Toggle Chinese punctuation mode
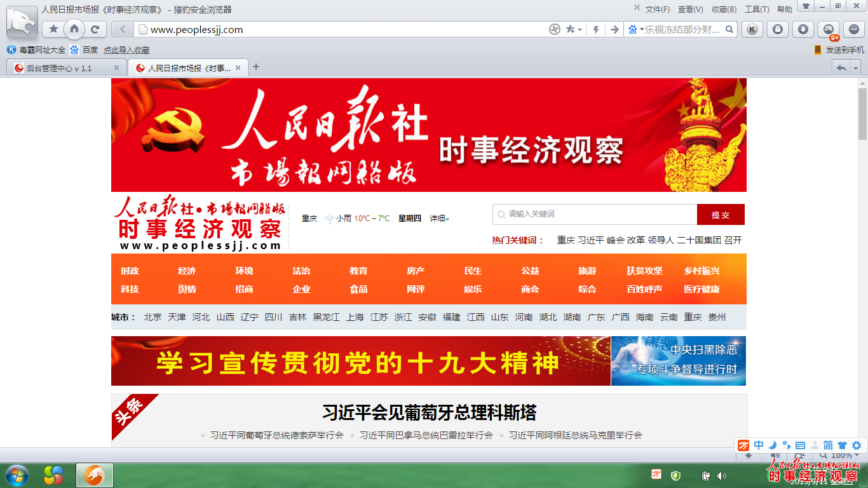This screenshot has width=868, height=488. [787, 445]
